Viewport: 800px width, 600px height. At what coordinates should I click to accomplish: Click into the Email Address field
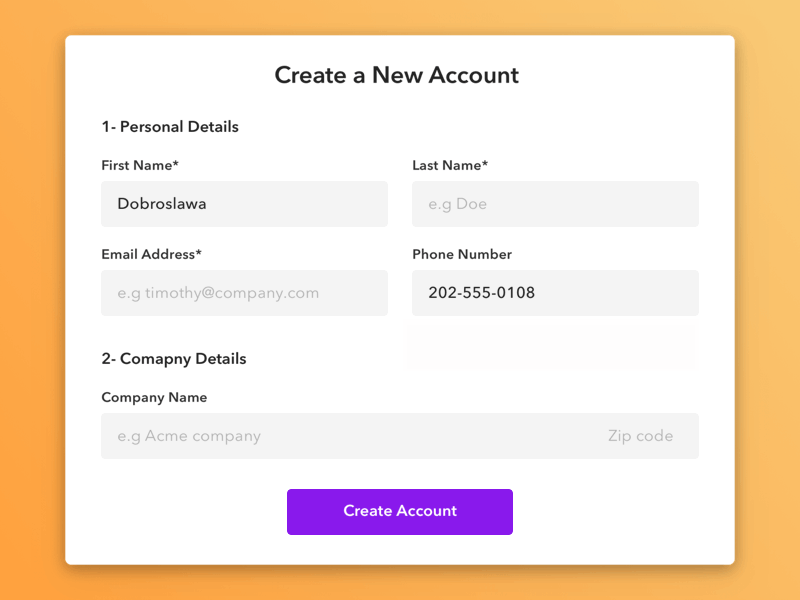244,293
